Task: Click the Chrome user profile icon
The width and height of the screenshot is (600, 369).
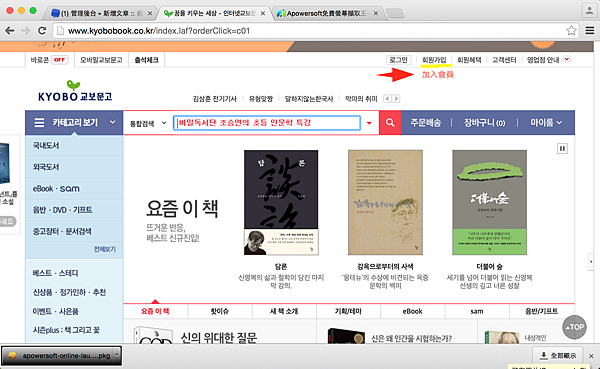Action: 589,10
